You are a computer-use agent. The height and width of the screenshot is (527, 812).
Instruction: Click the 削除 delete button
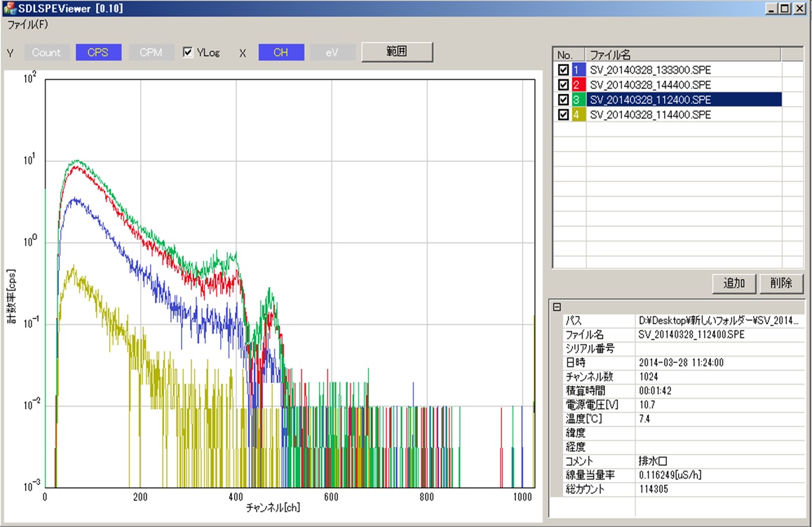pos(780,283)
